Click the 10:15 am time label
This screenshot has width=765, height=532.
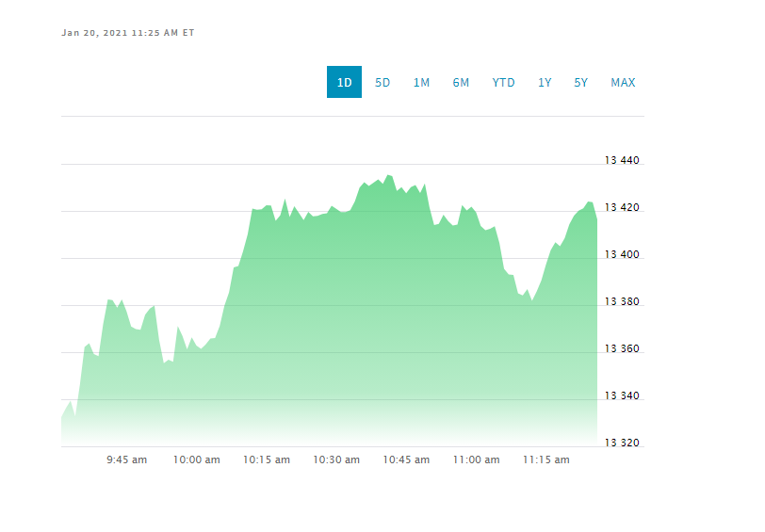coord(267,459)
